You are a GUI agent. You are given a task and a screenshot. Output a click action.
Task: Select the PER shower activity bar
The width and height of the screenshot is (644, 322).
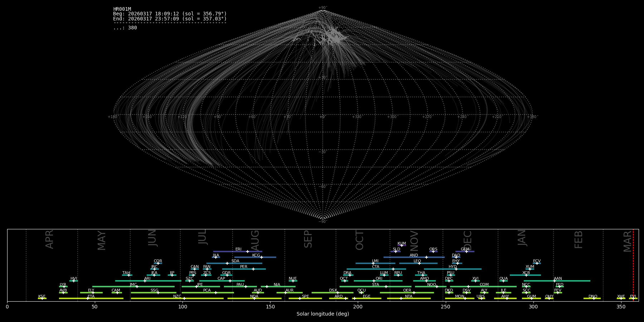[x=244, y=269]
